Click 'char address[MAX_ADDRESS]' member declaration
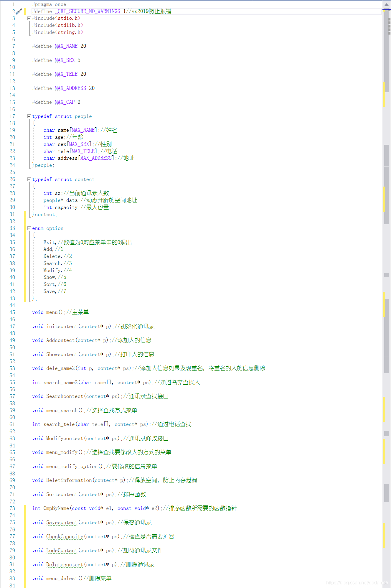This screenshot has height=588, width=391. tap(79, 158)
